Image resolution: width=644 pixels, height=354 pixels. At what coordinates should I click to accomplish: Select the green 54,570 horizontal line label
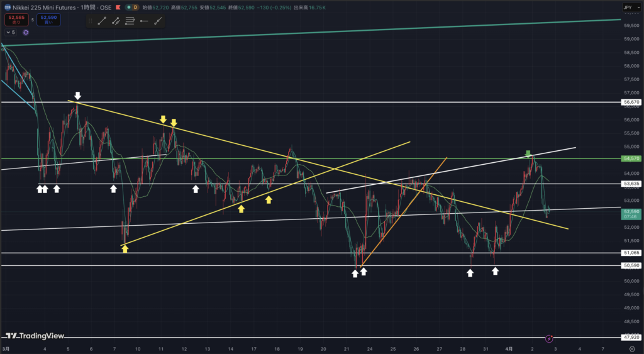click(x=630, y=158)
